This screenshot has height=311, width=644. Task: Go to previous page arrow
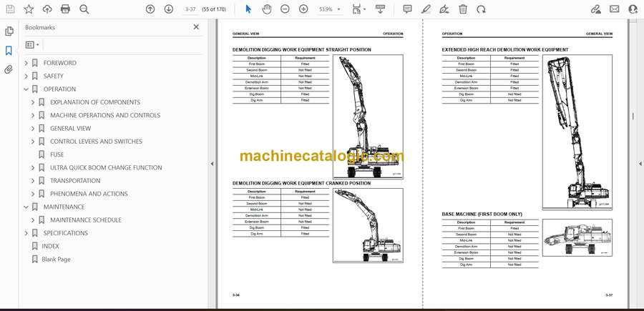pyautogui.click(x=150, y=9)
